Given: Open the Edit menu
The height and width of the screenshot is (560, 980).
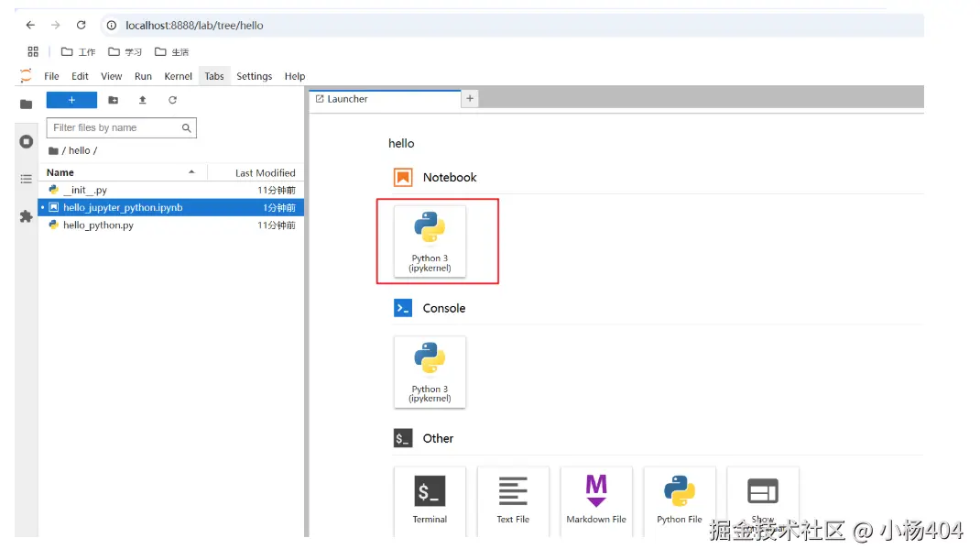Looking at the screenshot, I should pyautogui.click(x=80, y=76).
